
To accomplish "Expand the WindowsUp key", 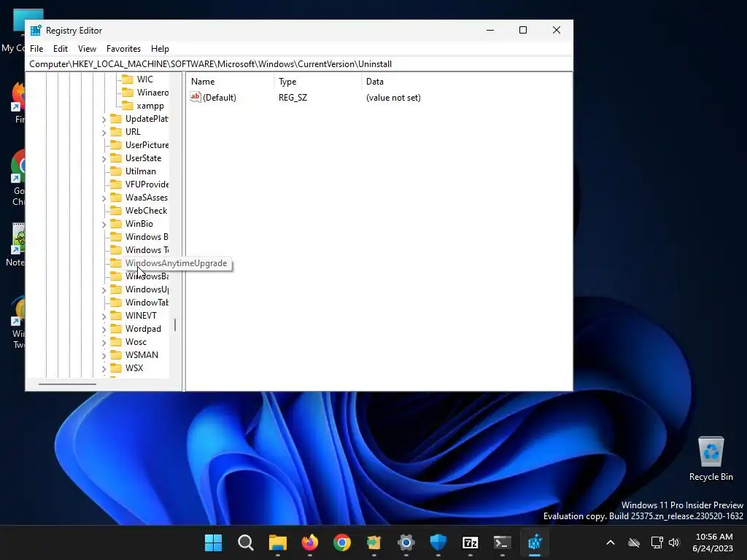I will 104,290.
